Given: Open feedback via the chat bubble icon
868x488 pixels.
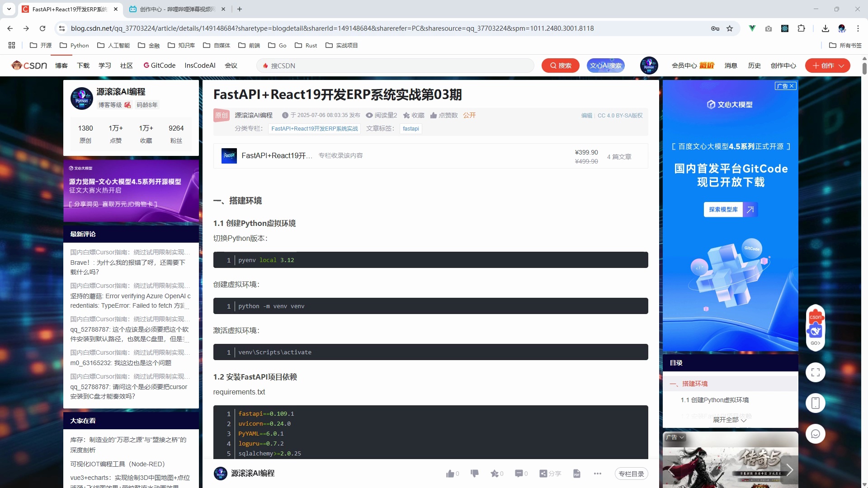Looking at the screenshot, I should (815, 433).
